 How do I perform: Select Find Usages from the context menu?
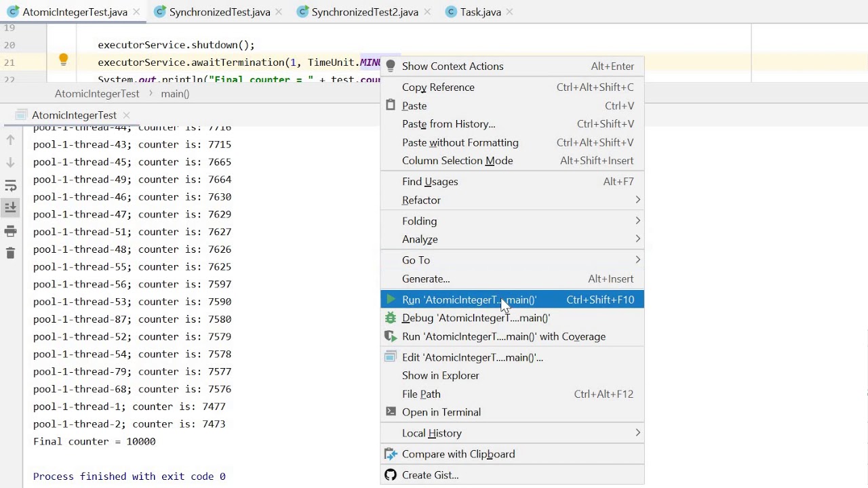pos(430,182)
